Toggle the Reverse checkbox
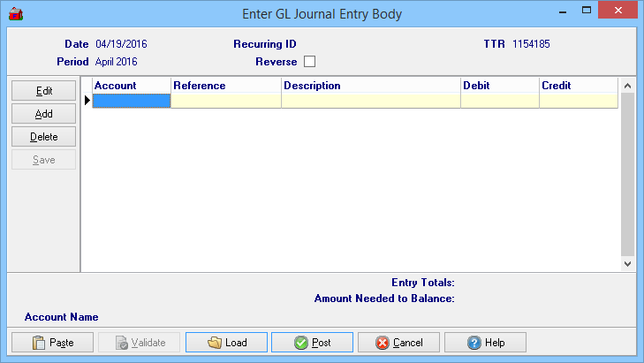Image resolution: width=644 pixels, height=363 pixels. coord(309,62)
